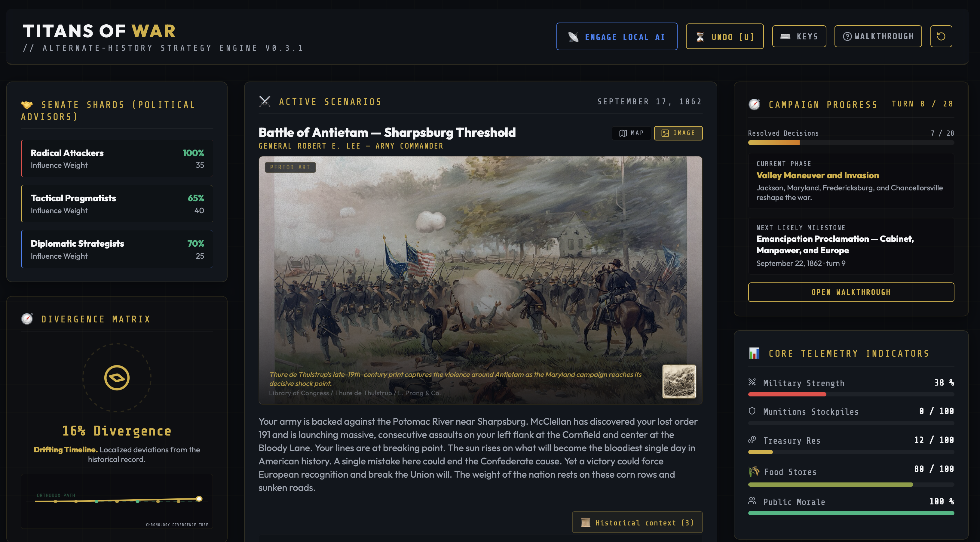
Task: Click the Emancipation Proclamation milestone title
Action: click(x=835, y=244)
